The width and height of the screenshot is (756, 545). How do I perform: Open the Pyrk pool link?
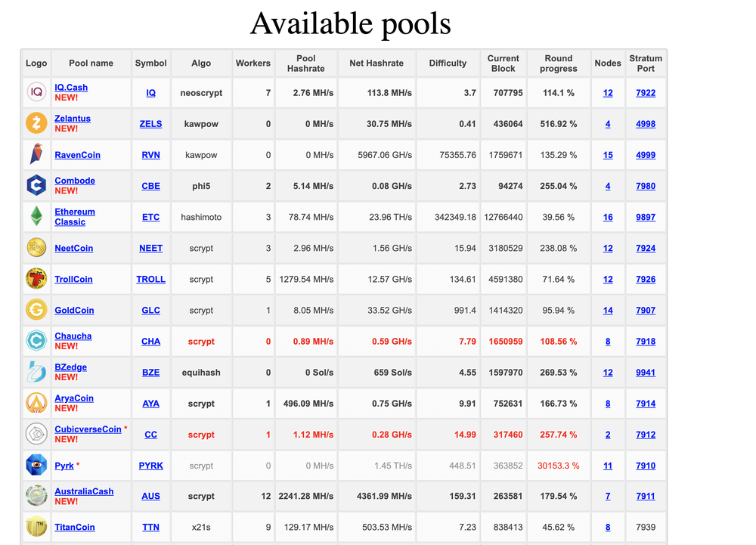coord(64,466)
